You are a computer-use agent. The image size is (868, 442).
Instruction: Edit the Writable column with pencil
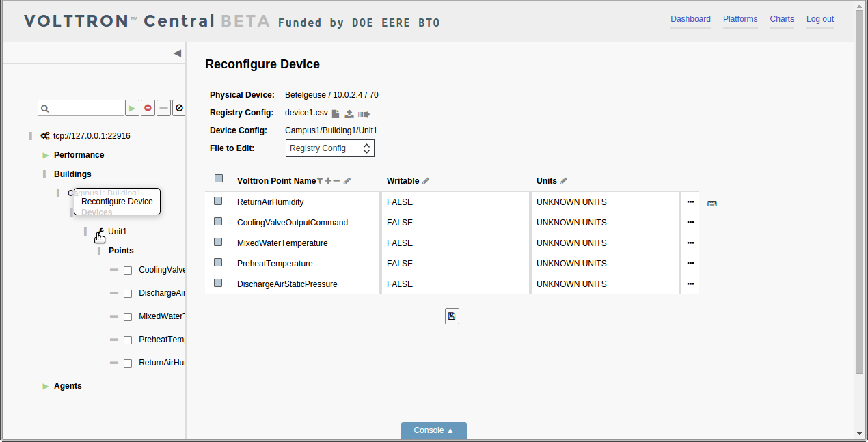[x=426, y=181]
